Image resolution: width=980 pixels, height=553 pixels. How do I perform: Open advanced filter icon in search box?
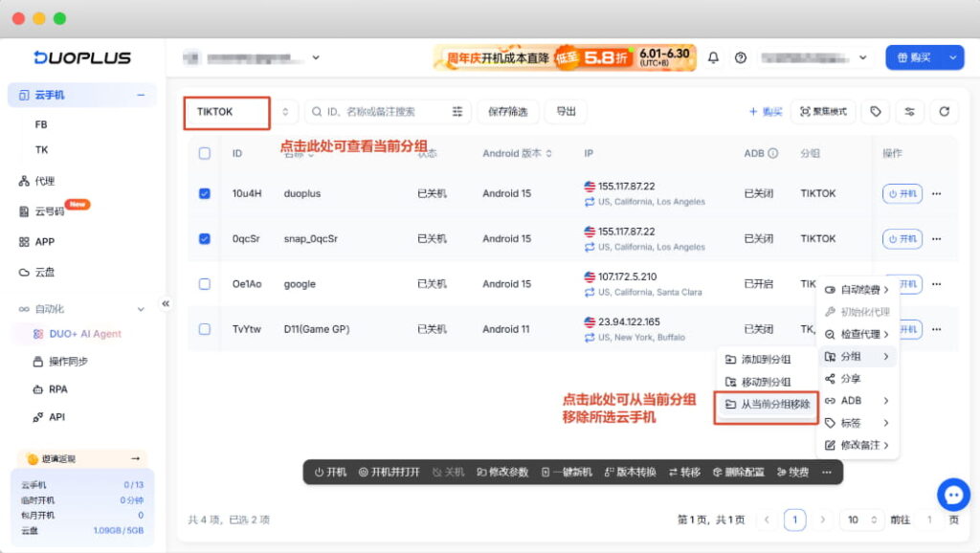[x=457, y=111]
